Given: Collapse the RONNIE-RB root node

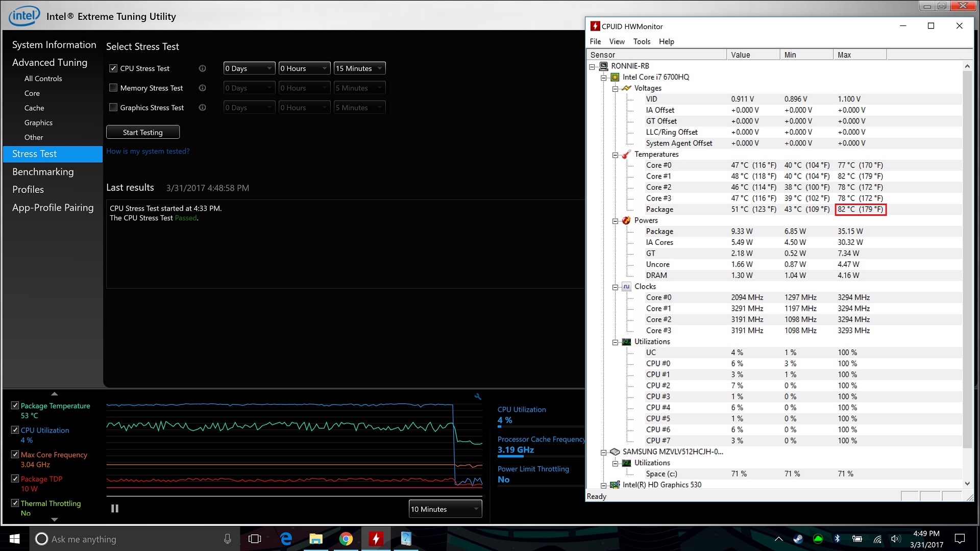Looking at the screenshot, I should click(x=592, y=66).
